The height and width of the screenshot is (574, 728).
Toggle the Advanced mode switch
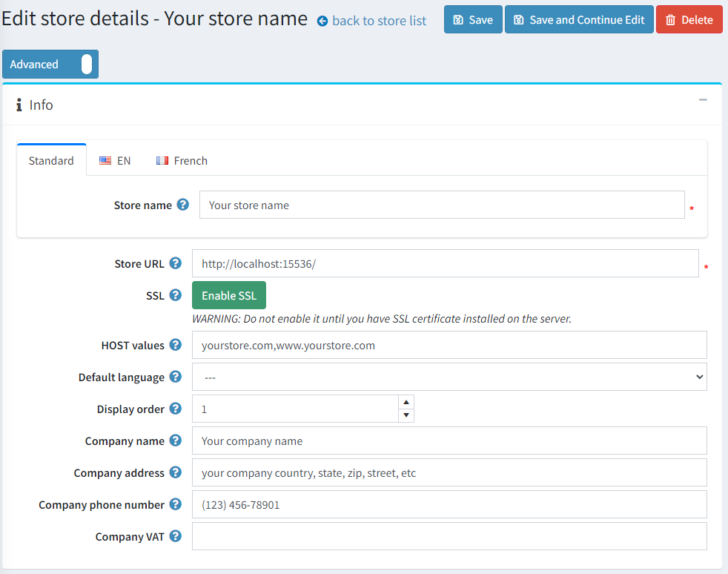click(x=86, y=65)
